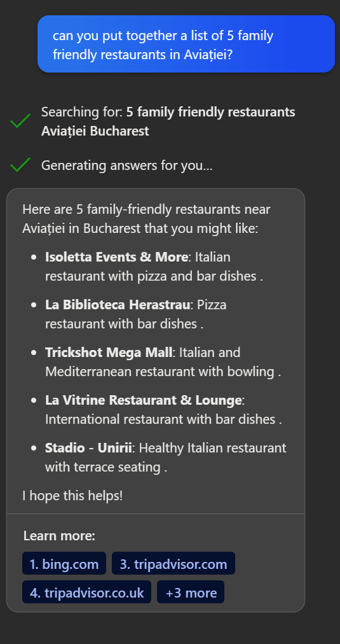Click the bullet point before Isoletta
The height and width of the screenshot is (644, 340).
[x=34, y=258]
